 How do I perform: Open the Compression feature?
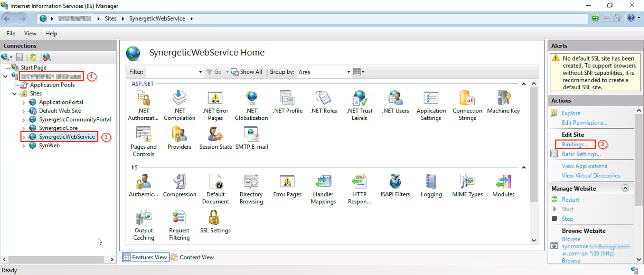coord(180,186)
